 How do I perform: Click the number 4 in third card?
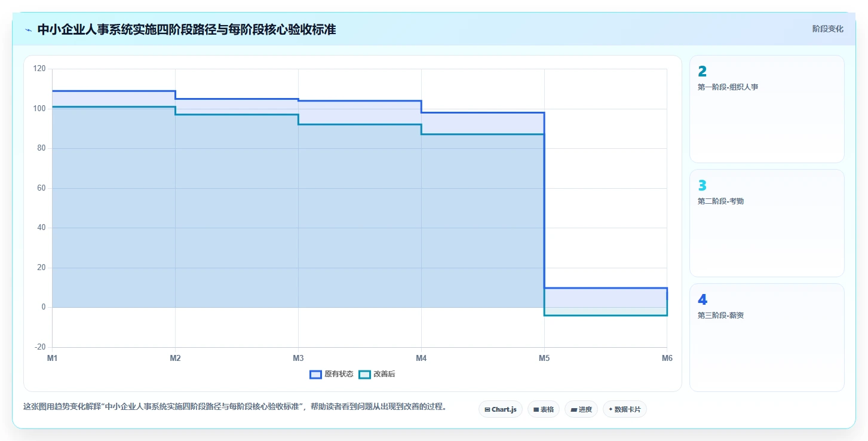[x=702, y=300]
